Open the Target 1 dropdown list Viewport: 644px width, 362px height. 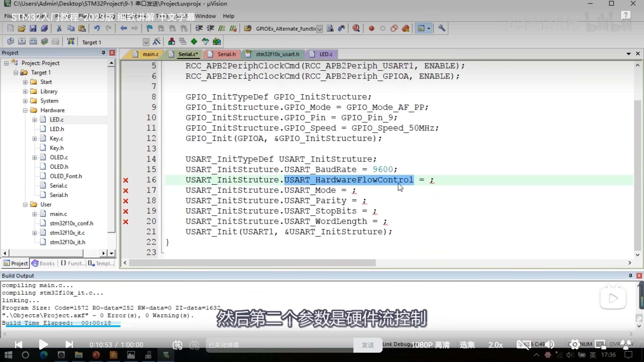coord(146,42)
